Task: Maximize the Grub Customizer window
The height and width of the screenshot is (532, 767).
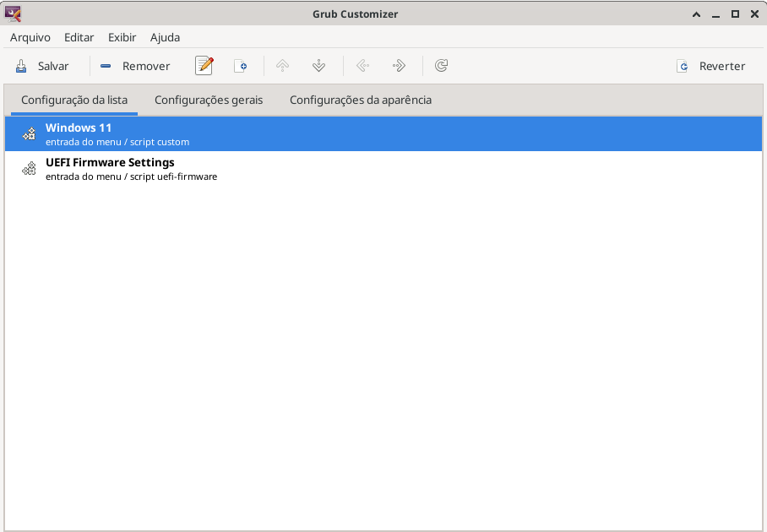Action: (735, 14)
